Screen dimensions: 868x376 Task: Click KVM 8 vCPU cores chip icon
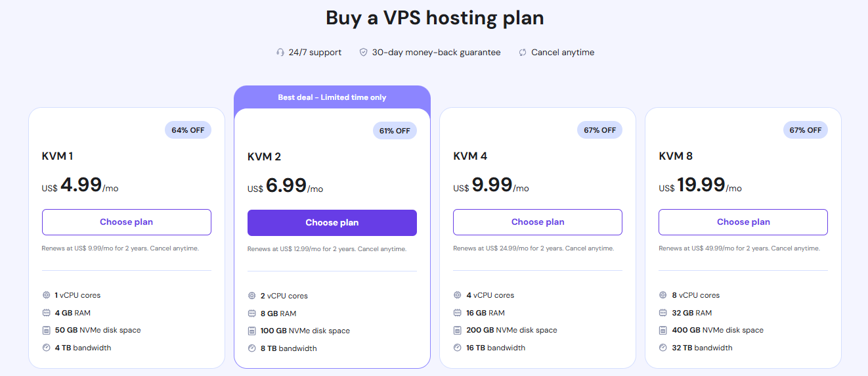tap(663, 295)
